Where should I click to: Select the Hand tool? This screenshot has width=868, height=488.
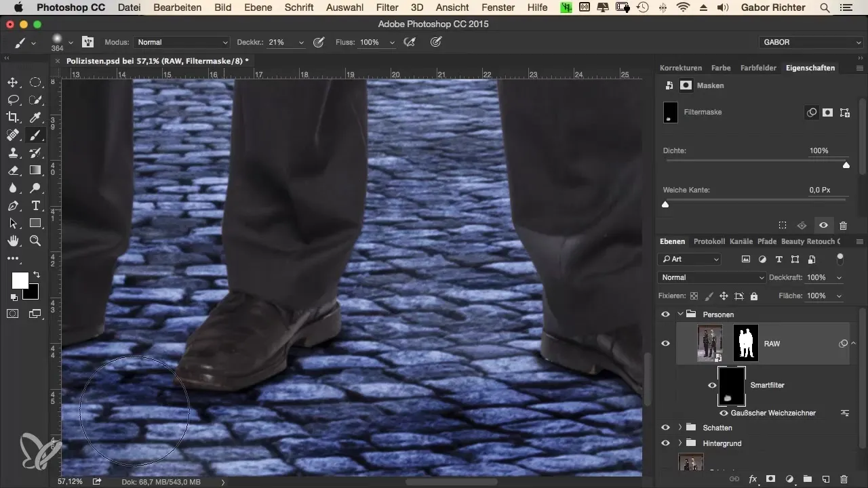coord(12,241)
